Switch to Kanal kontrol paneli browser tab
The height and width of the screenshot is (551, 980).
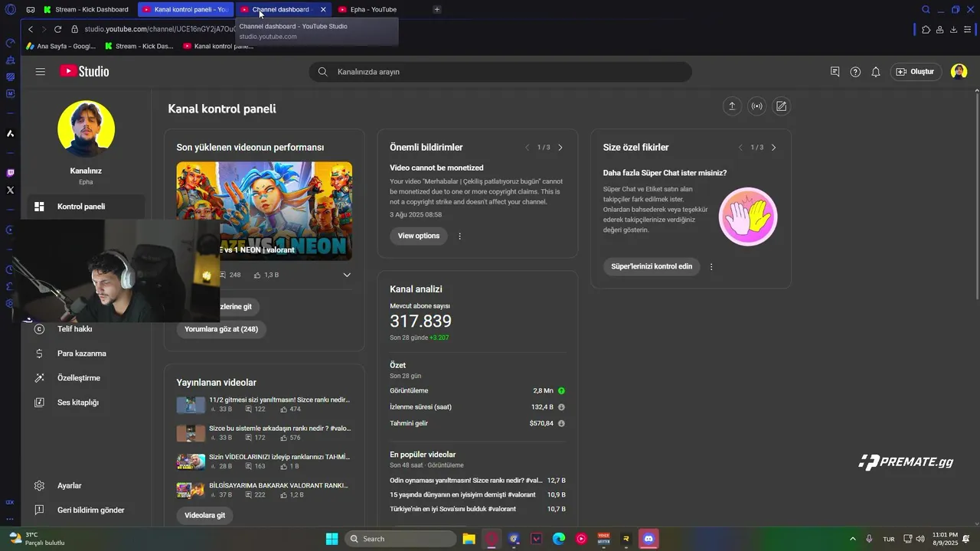pos(185,9)
